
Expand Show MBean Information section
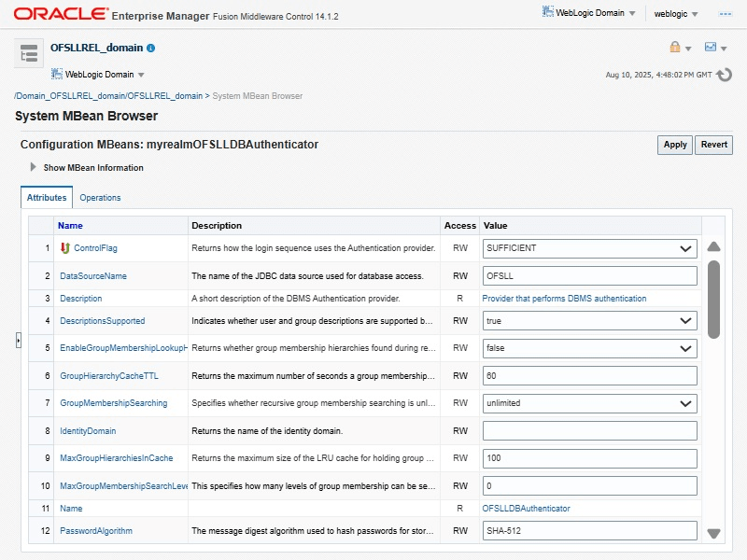tap(34, 168)
